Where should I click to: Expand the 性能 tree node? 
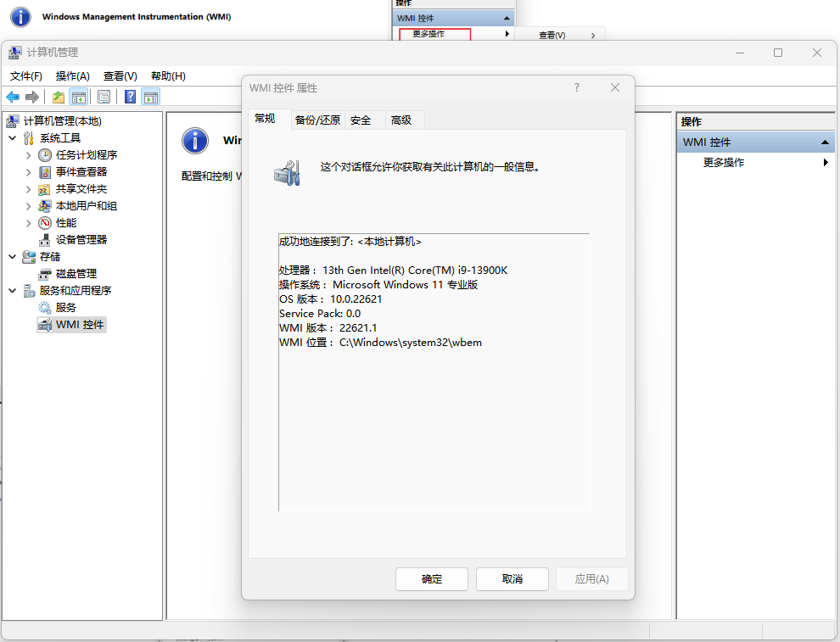coord(28,223)
